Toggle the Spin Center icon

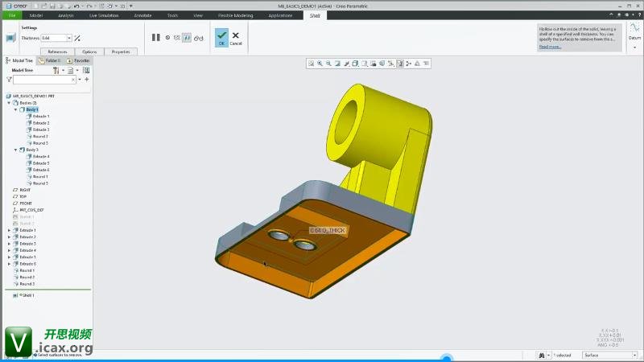(x=409, y=64)
